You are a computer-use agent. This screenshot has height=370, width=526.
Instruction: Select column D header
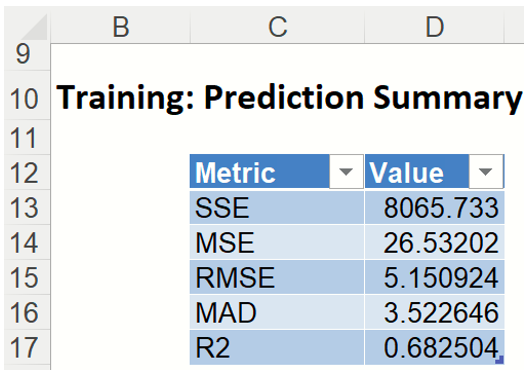[x=434, y=27]
